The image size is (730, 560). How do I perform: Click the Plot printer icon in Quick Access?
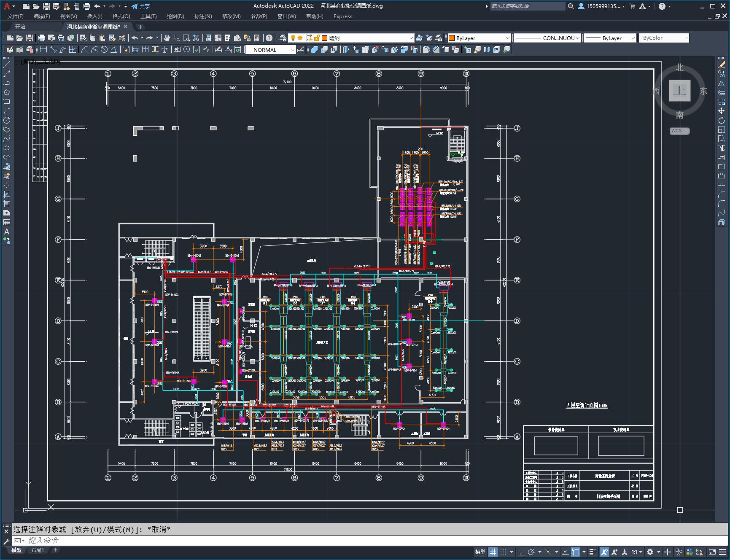click(87, 6)
